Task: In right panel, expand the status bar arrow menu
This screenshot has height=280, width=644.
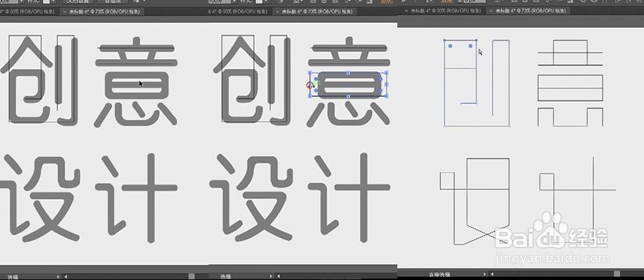Action: point(485,274)
